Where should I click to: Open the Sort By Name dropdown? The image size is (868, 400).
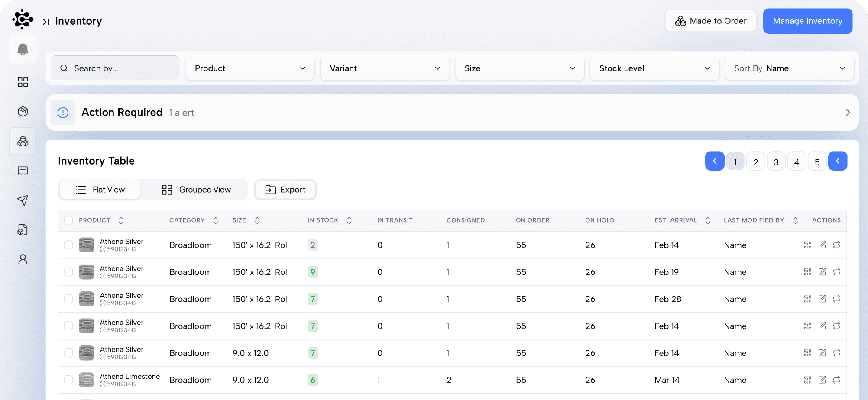coord(790,68)
